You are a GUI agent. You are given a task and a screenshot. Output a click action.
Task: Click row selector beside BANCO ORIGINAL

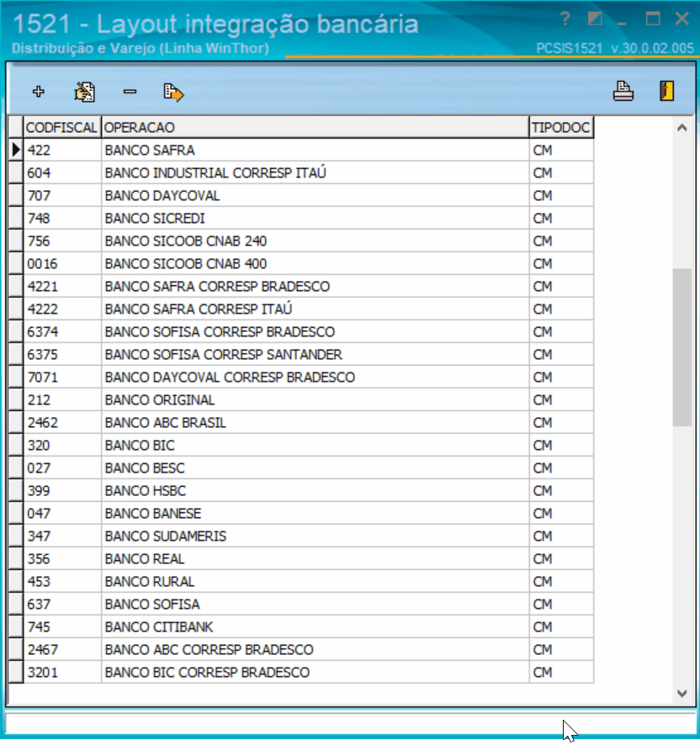16,400
